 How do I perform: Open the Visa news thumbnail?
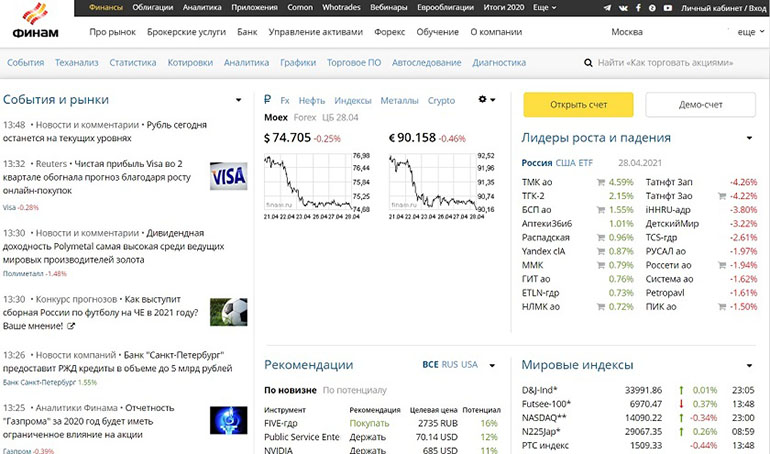point(228,176)
